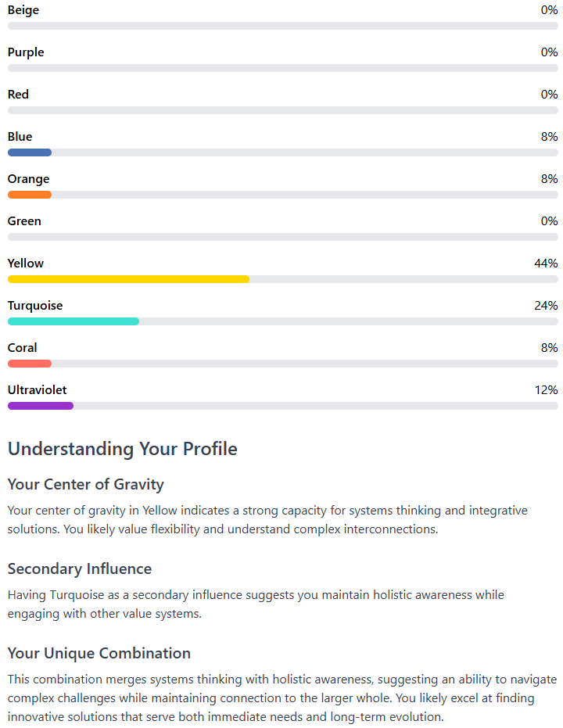This screenshot has height=728, width=563.
Task: Click the Your Center of Gravity heading
Action: click(x=86, y=484)
